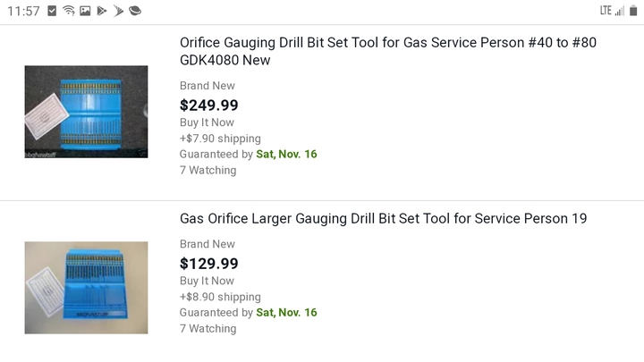This screenshot has height=362, width=644.
Task: Tap the first Play Store notification icon
Action: [101, 11]
